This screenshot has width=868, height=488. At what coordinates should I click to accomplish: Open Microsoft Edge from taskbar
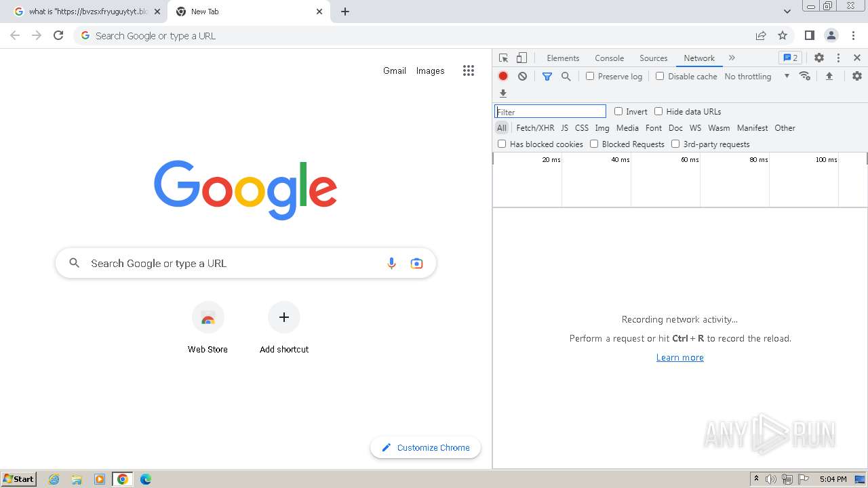[145, 479]
